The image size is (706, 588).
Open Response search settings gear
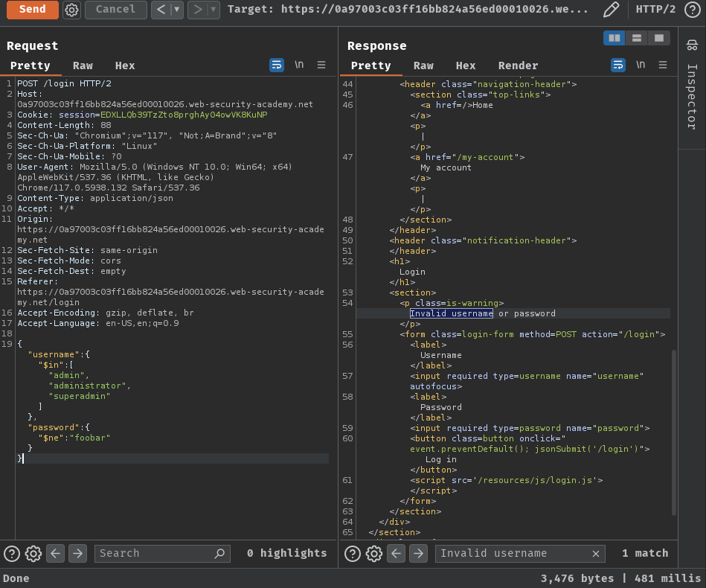tap(374, 553)
